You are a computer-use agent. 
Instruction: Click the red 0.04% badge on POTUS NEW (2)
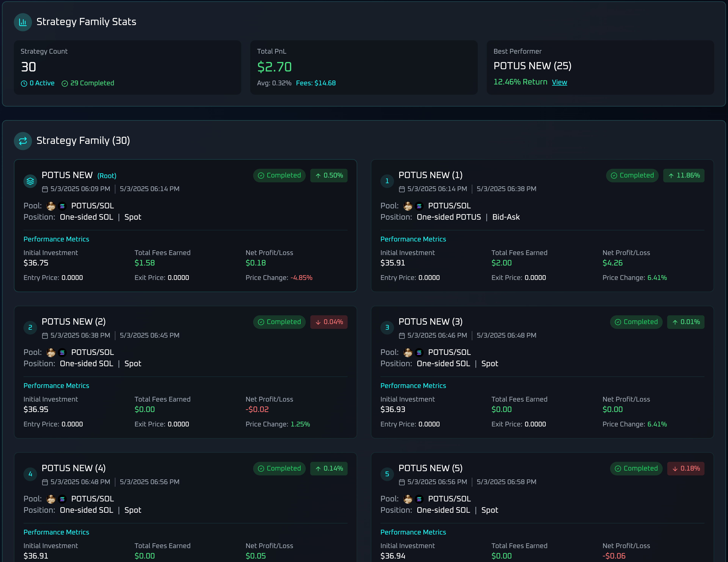click(x=329, y=322)
